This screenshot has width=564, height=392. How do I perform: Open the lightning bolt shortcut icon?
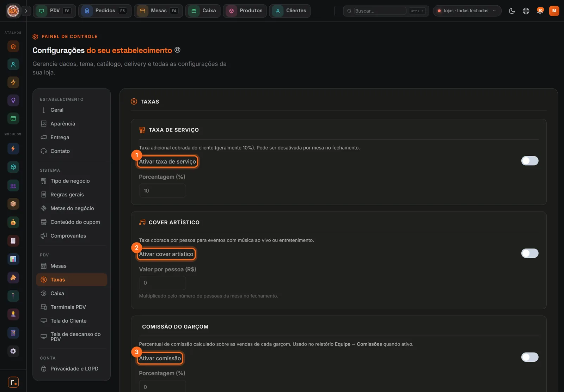tap(13, 82)
